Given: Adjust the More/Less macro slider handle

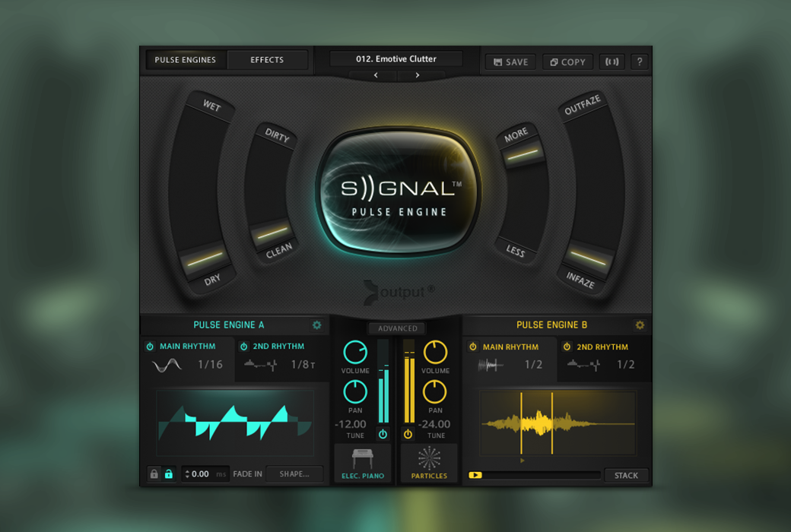Looking at the screenshot, I should point(522,155).
